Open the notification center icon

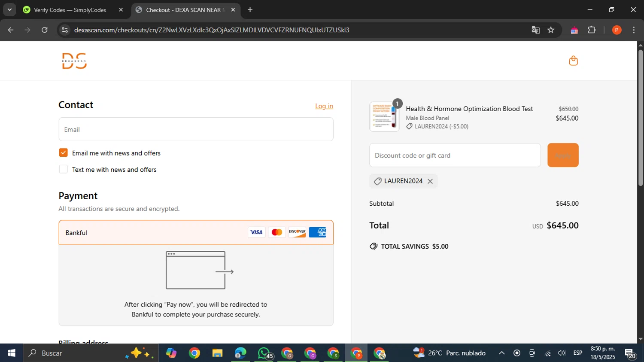click(630, 353)
